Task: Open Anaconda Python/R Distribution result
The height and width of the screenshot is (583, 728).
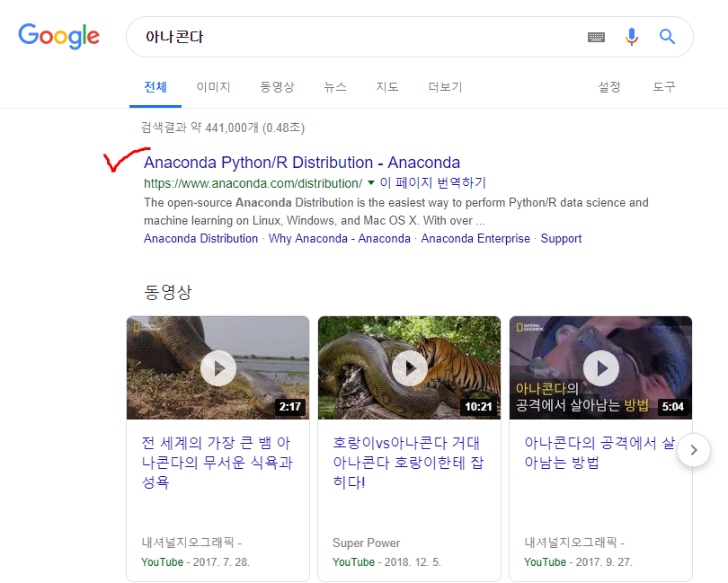Action: point(302,163)
